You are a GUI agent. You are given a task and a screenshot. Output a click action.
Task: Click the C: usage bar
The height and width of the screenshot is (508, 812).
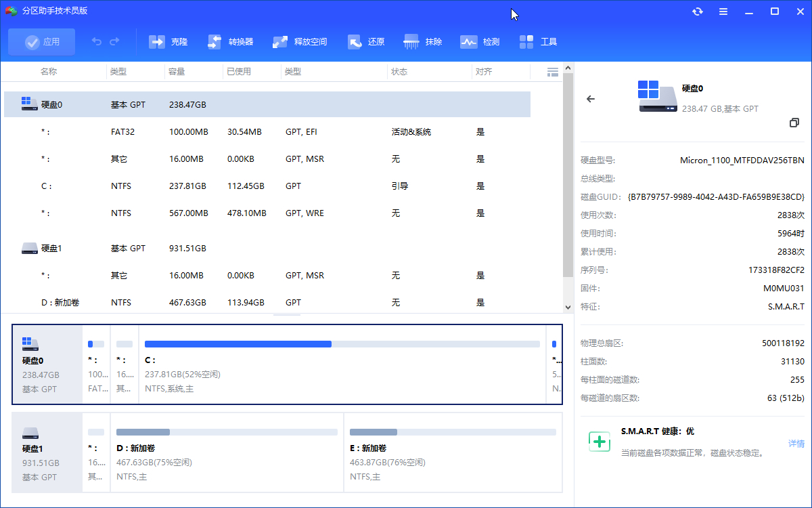click(342, 344)
